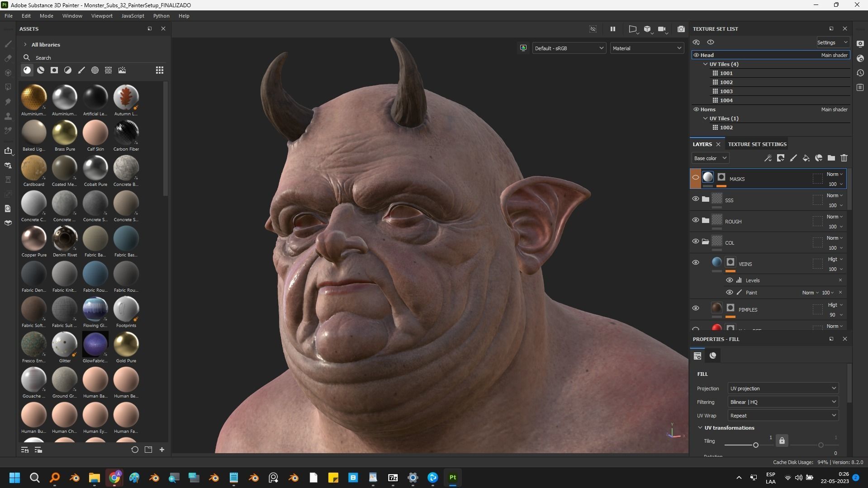The width and height of the screenshot is (868, 488).
Task: Delete the selected layer with trash icon
Action: point(844,158)
